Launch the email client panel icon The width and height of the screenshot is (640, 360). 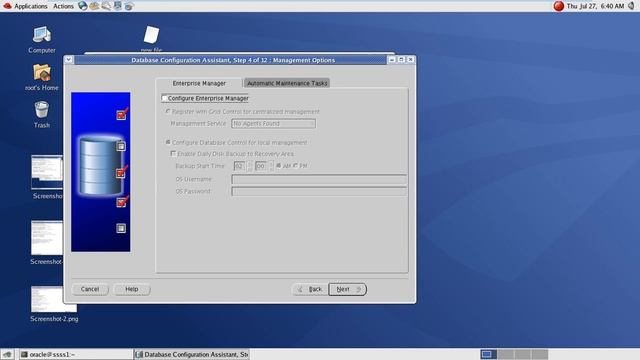94,6
